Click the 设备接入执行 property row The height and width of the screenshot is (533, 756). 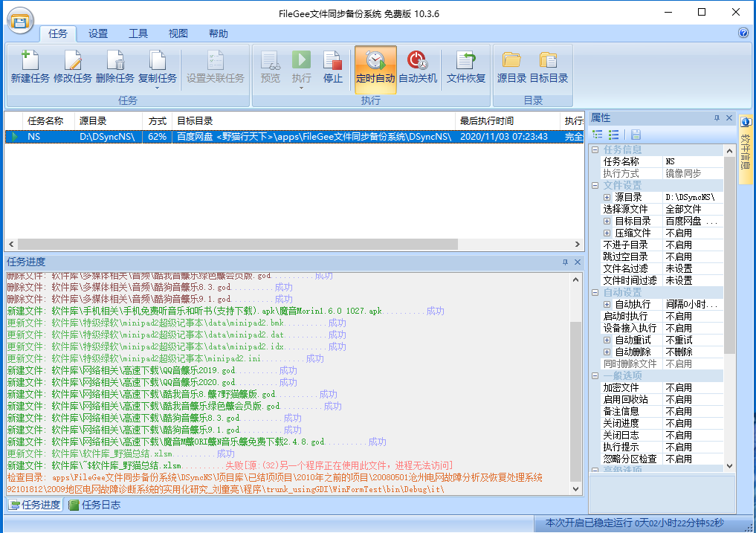coord(662,328)
